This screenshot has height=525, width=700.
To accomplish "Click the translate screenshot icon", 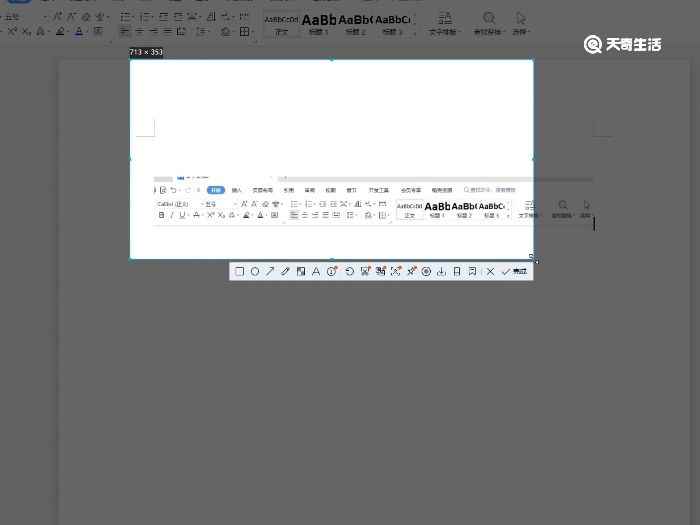I will pos(380,271).
